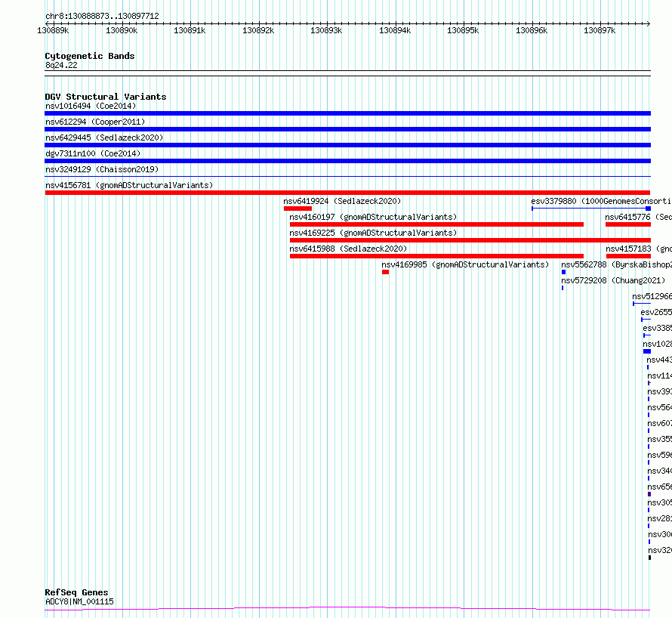This screenshot has height=618, width=672.
Task: Click the blue bar under dgv7311n100
Action: point(347,161)
